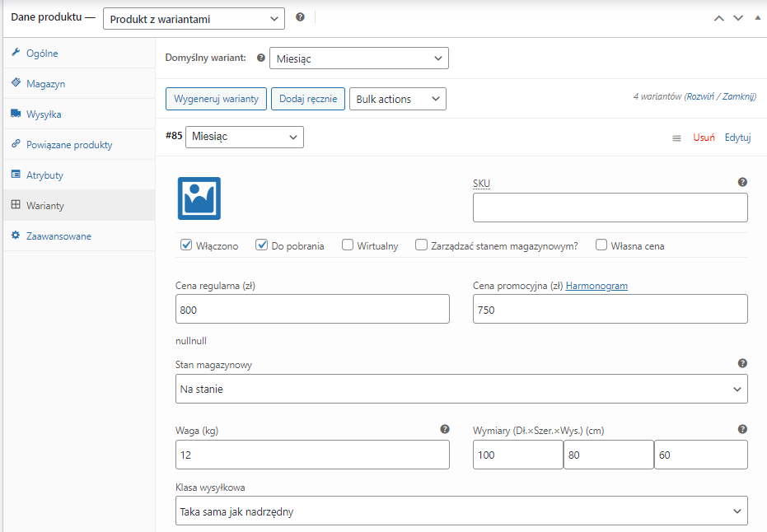Open the Domyślny wariant Miesiąc dropdown
The width and height of the screenshot is (767, 532).
point(359,58)
